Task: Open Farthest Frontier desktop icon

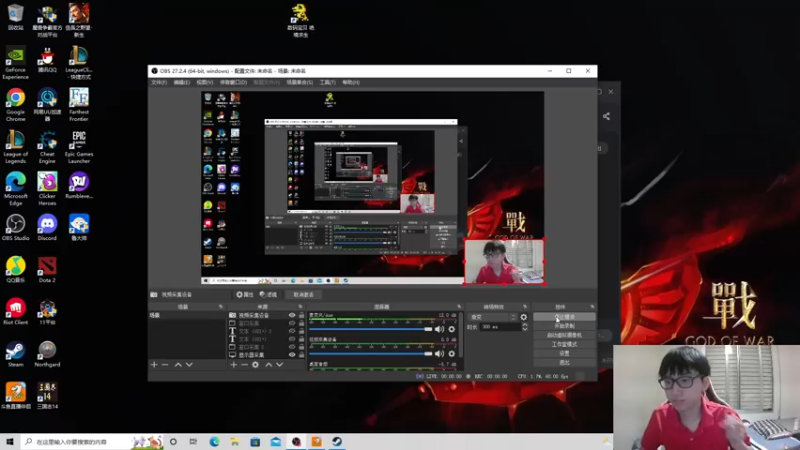Action: pyautogui.click(x=79, y=104)
